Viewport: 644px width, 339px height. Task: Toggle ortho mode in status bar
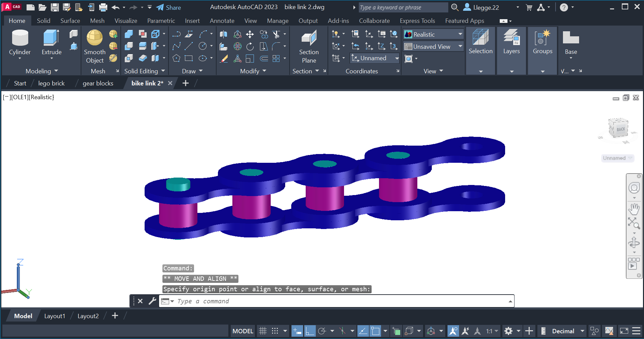[x=310, y=331]
